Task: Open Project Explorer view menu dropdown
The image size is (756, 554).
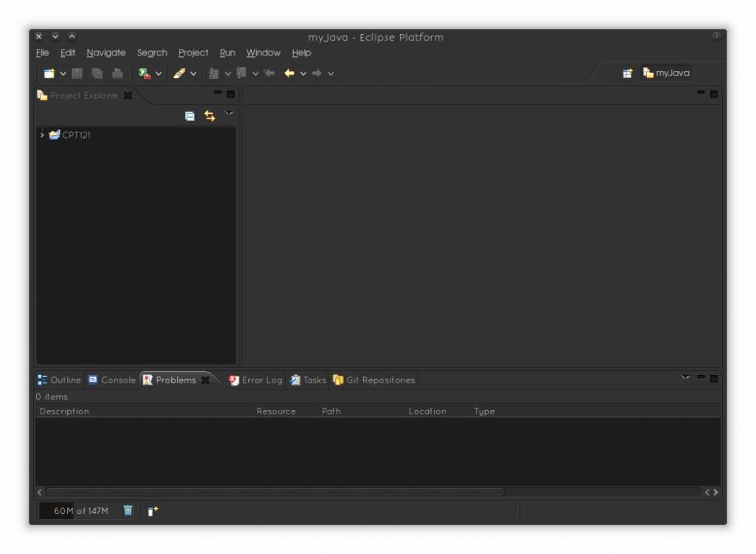Action: point(229,114)
